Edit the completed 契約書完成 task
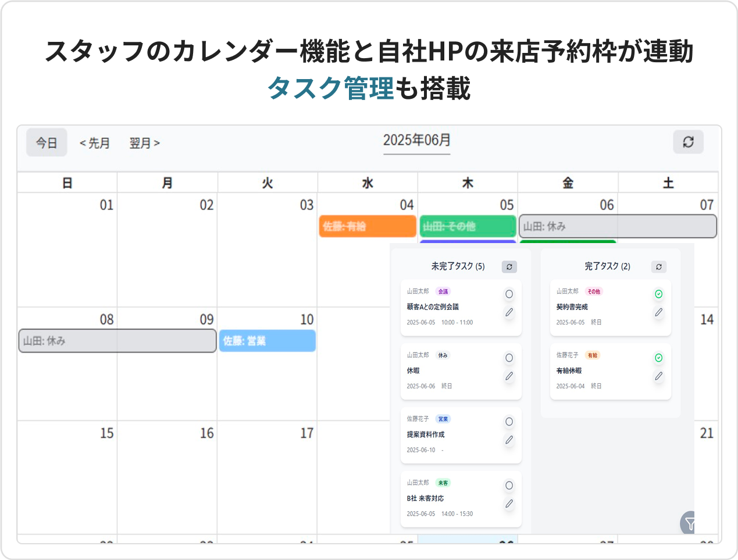The height and width of the screenshot is (560, 738). 658,313
